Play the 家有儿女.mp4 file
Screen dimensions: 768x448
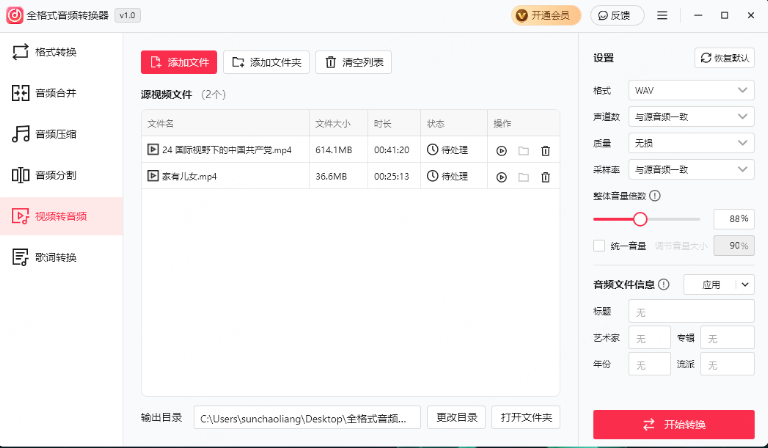tap(501, 177)
